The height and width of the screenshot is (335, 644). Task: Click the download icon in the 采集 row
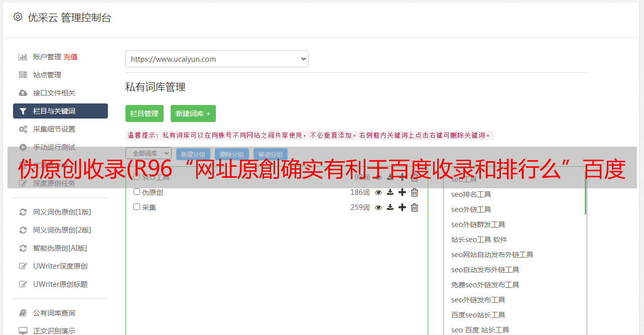pyautogui.click(x=390, y=207)
